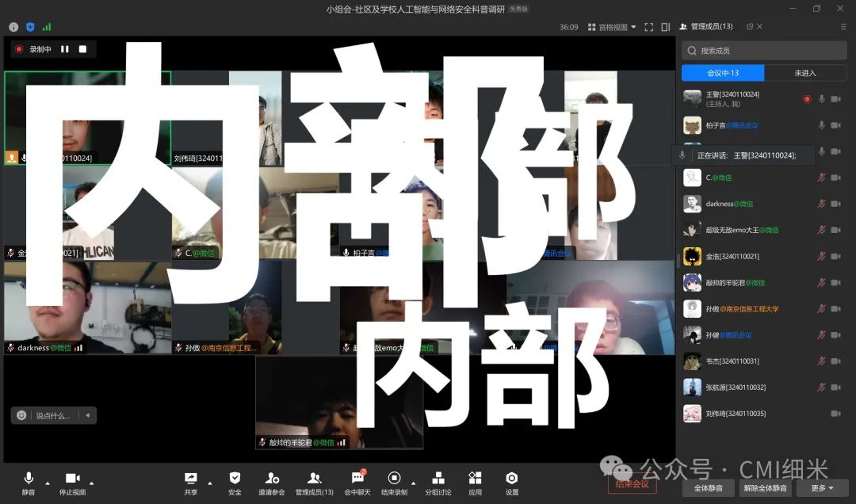Toggle camera for C.@微信
The image size is (856, 504).
pos(836,178)
